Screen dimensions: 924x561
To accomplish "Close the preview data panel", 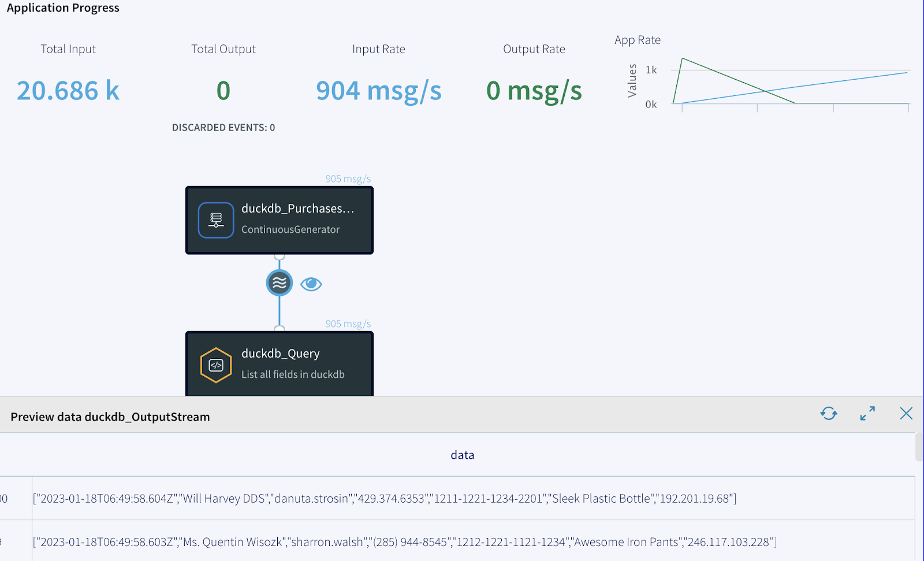I will pyautogui.click(x=906, y=414).
